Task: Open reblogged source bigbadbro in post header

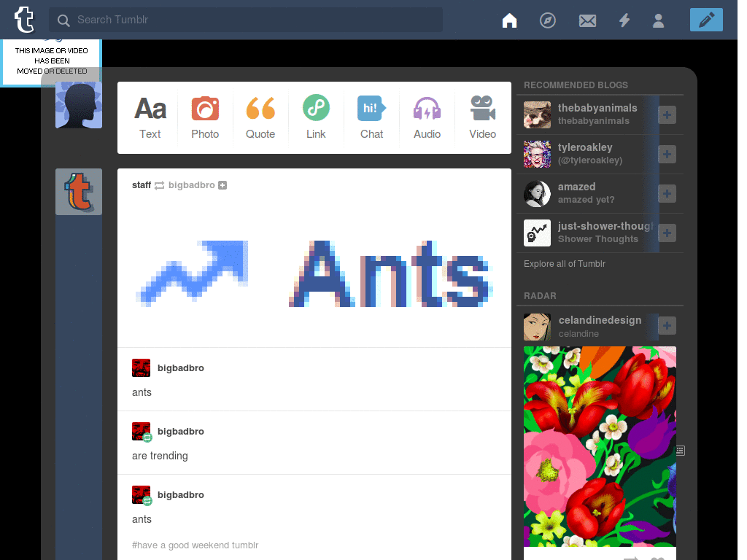Action: 192,184
